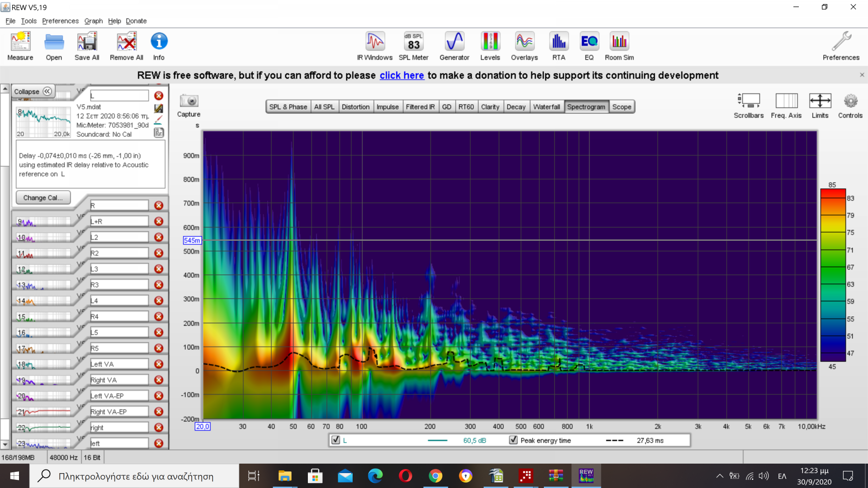Click the measurement list scroll up arrow
The image size is (868, 488).
click(5, 89)
